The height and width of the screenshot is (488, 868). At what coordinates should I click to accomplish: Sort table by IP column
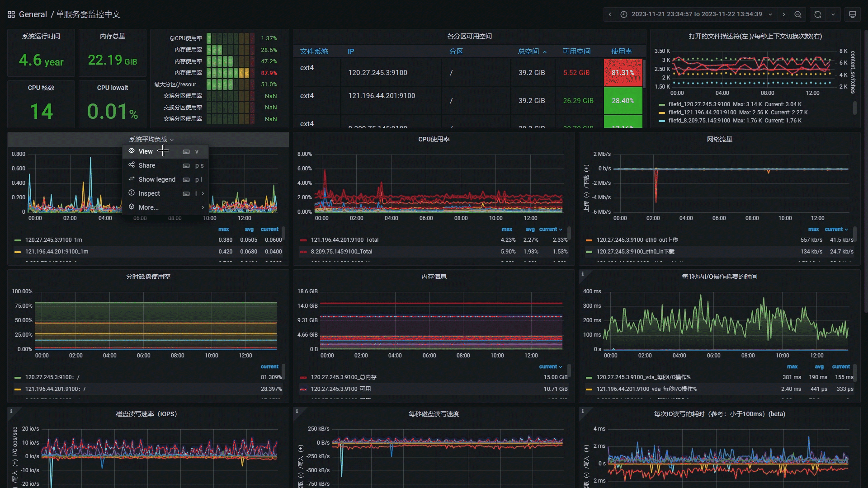pyautogui.click(x=351, y=52)
